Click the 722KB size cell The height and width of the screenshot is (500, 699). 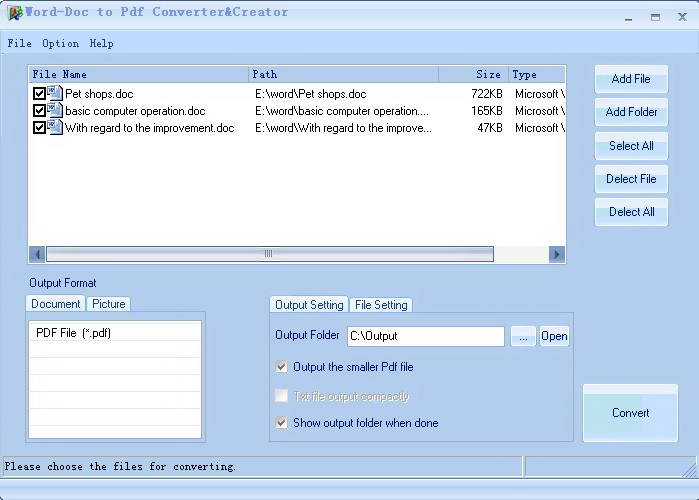click(x=487, y=94)
